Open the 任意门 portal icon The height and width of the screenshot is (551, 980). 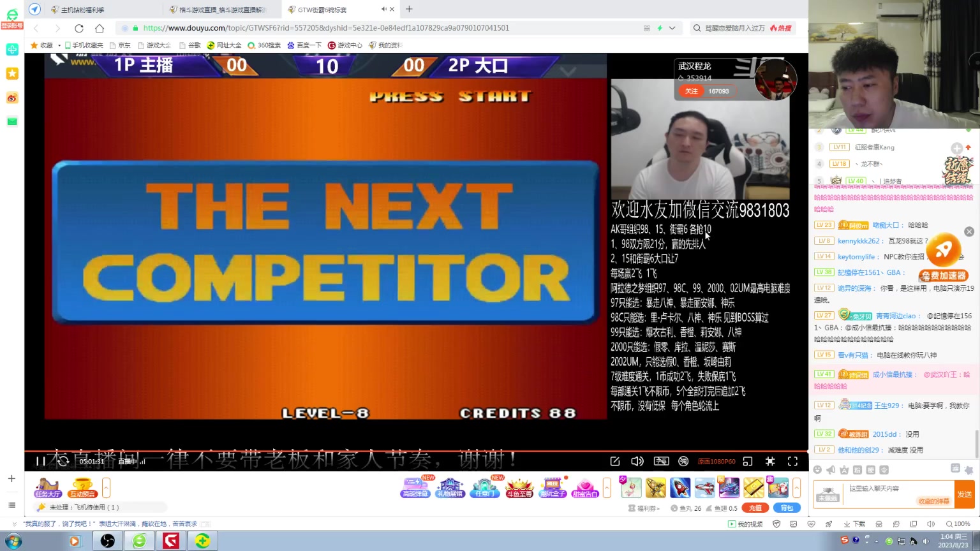point(485,488)
